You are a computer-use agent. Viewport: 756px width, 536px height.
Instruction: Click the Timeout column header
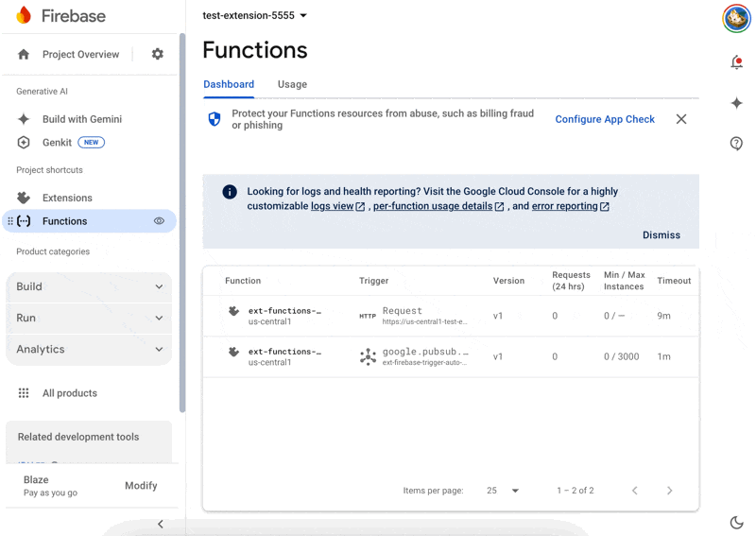point(674,281)
